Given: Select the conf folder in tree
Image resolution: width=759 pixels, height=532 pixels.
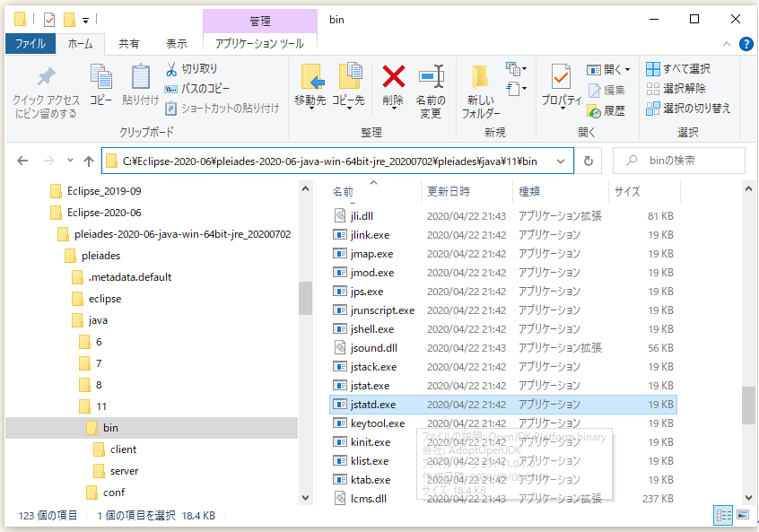Looking at the screenshot, I should click(x=105, y=493).
